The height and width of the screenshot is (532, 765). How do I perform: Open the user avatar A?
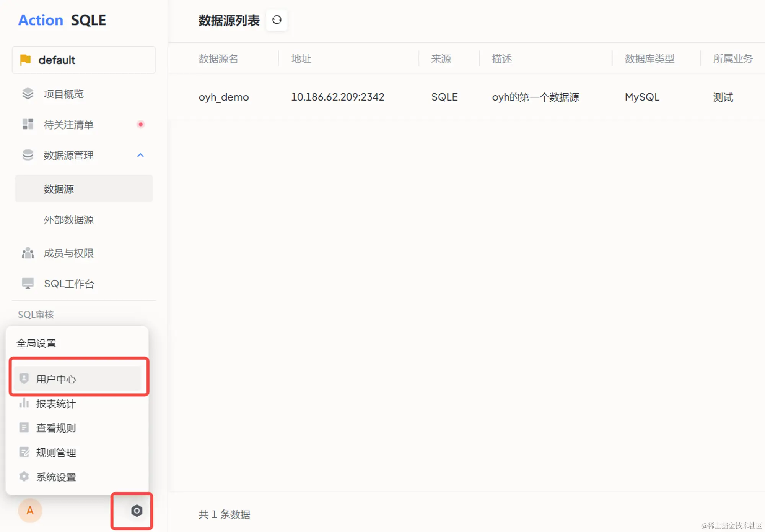click(x=30, y=511)
